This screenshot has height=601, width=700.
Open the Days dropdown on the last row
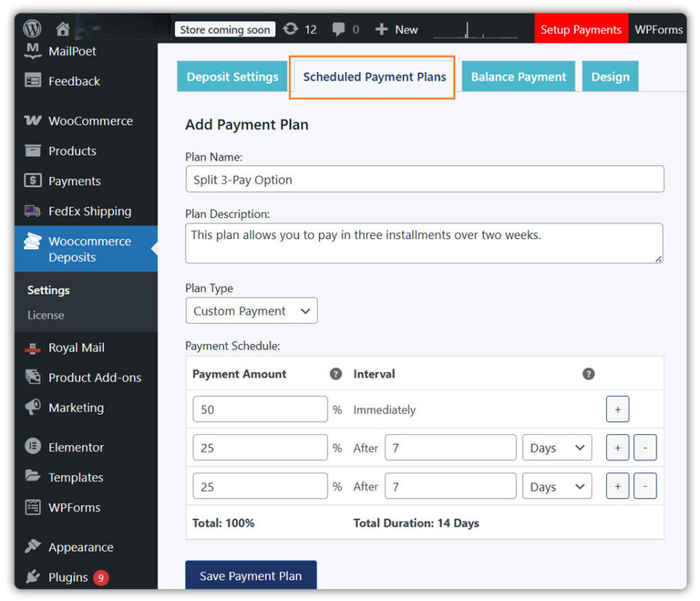coord(557,486)
